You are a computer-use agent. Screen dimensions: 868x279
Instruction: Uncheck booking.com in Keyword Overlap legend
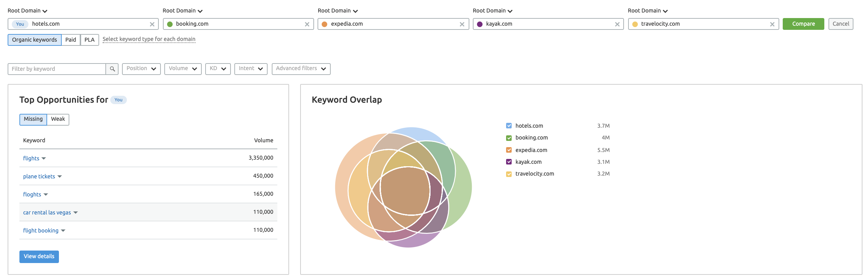509,138
